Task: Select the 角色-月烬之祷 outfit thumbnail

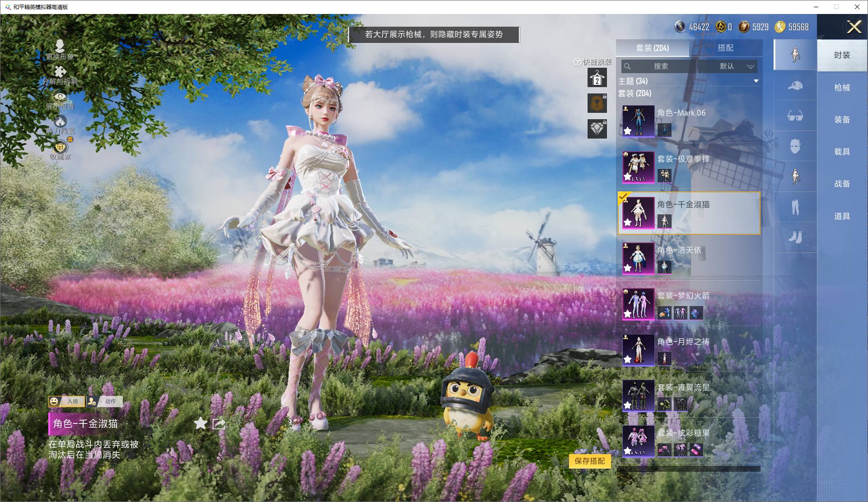Action: click(x=638, y=350)
